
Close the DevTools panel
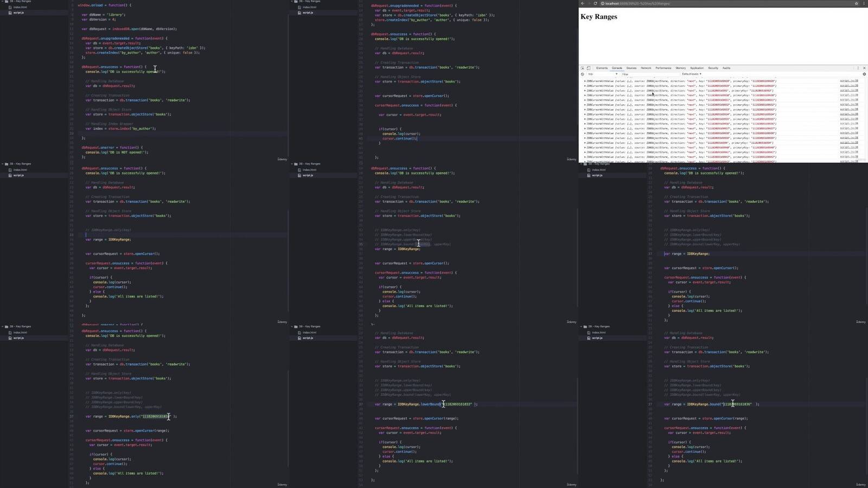[864, 68]
